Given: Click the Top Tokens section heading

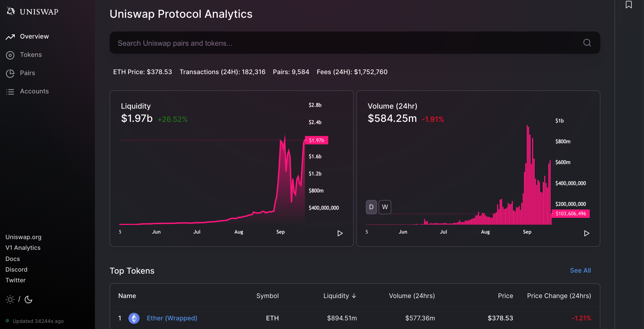Looking at the screenshot, I should (132, 271).
